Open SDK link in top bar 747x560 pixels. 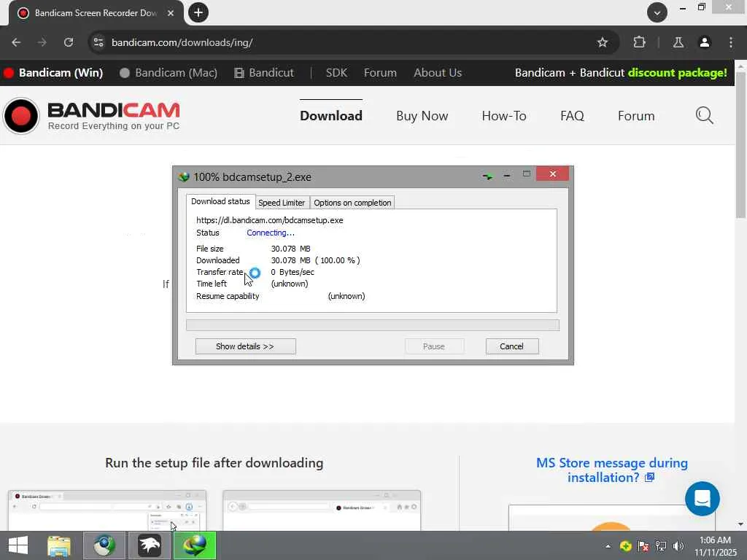coord(336,73)
